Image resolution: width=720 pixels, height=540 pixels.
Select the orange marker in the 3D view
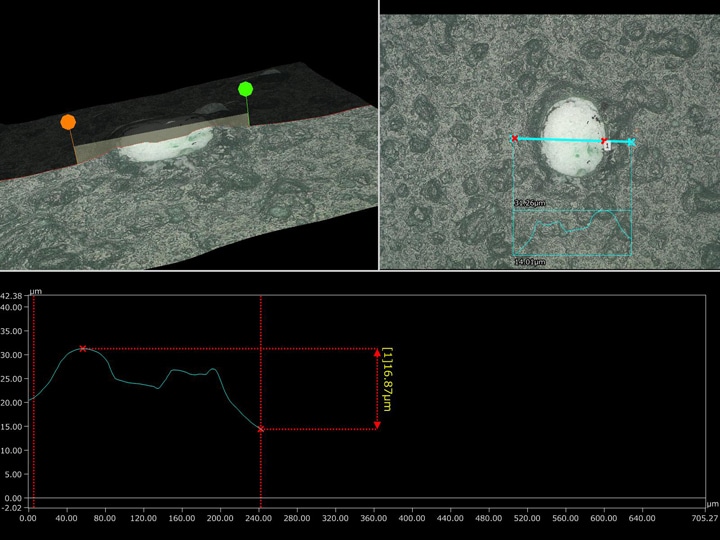(x=68, y=122)
